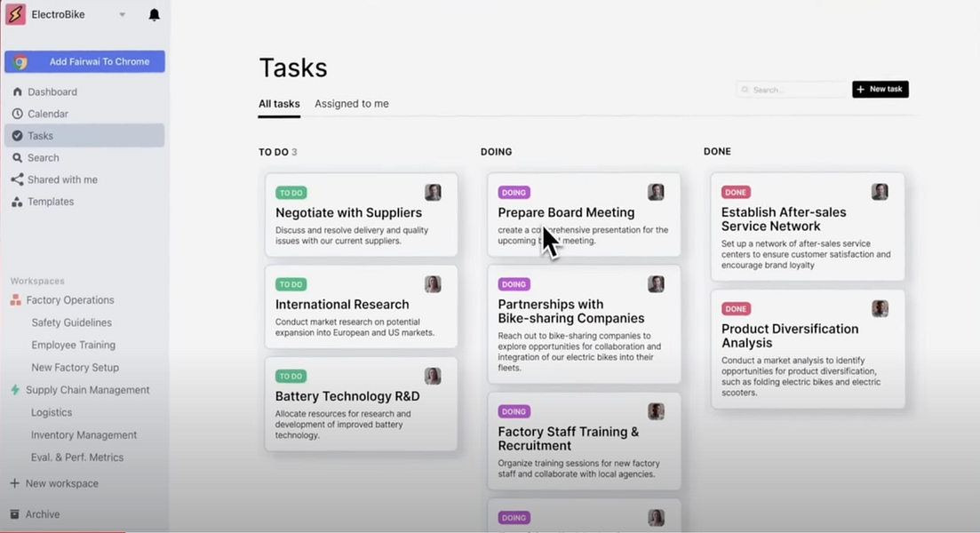
Task: Click assignee avatar on International Research
Action: [x=433, y=284]
